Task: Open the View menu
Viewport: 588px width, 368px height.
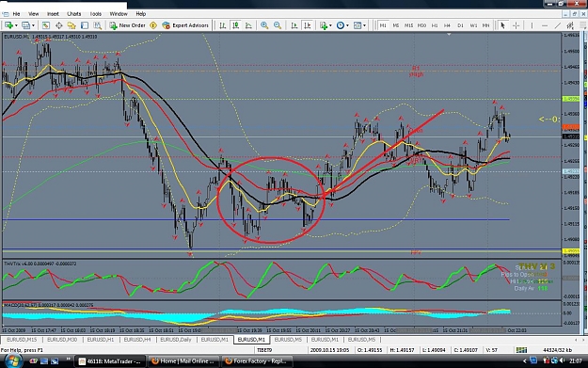Action: (33, 14)
